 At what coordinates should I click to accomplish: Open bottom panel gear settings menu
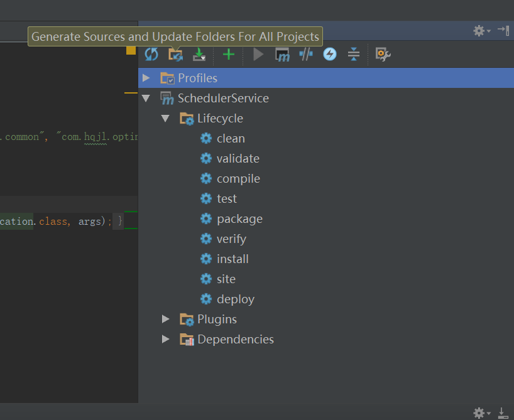pyautogui.click(x=481, y=413)
